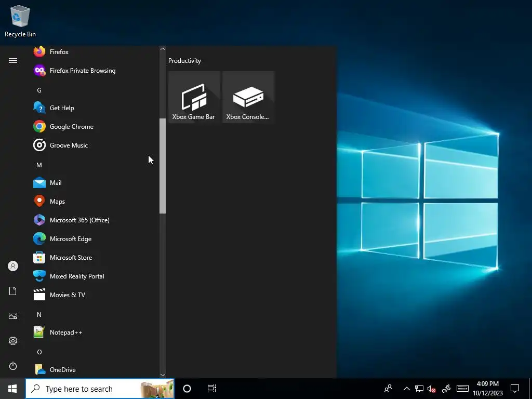Image resolution: width=532 pixels, height=399 pixels.
Task: Open the Get Help app
Action: click(x=95, y=108)
